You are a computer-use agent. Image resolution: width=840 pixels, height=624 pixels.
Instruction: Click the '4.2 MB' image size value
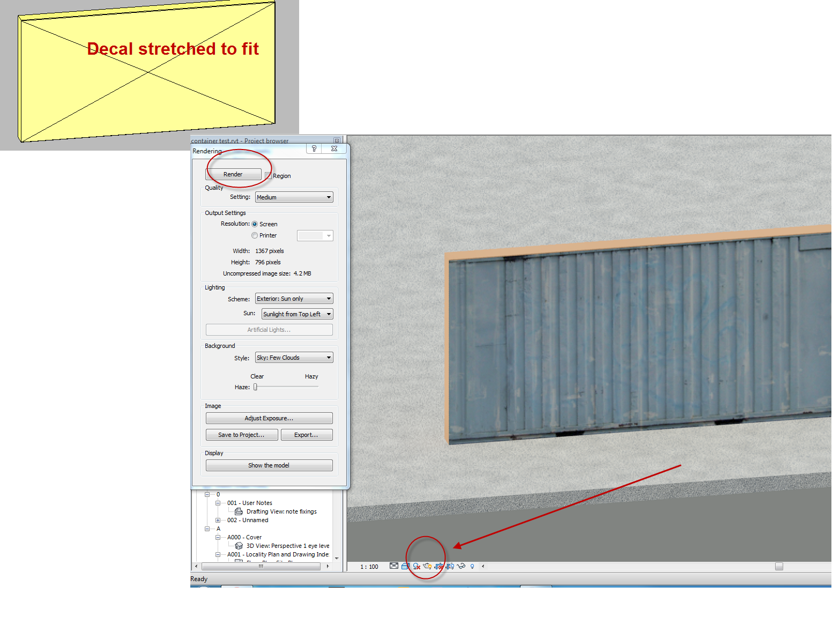pyautogui.click(x=302, y=273)
